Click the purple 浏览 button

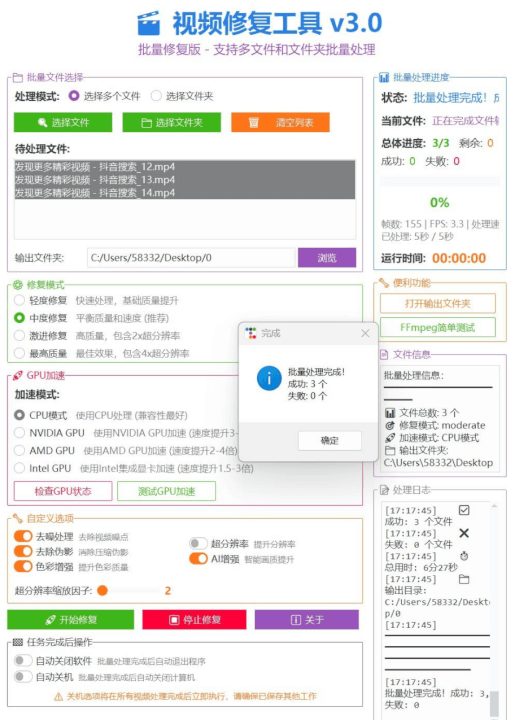point(327,258)
